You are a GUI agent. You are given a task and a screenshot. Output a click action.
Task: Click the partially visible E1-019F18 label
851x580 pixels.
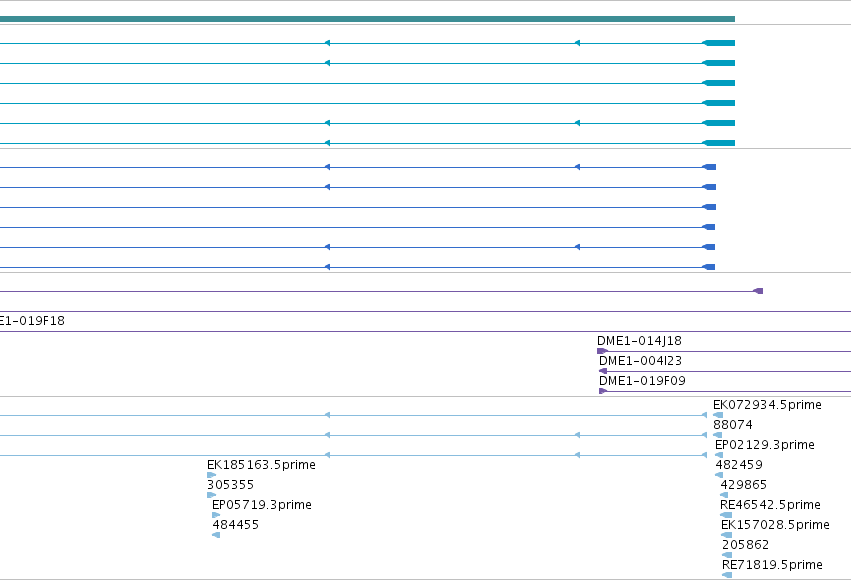(x=32, y=321)
